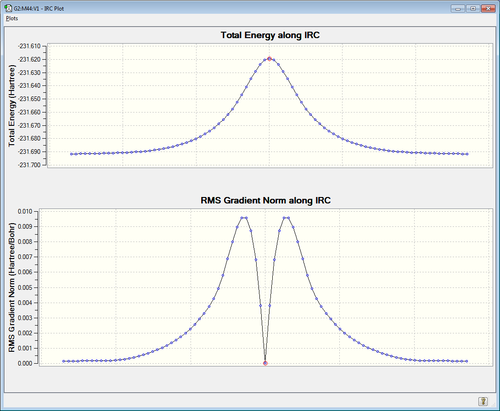
Task: Select the red transition-state point on energy curve
Action: pyautogui.click(x=269, y=59)
